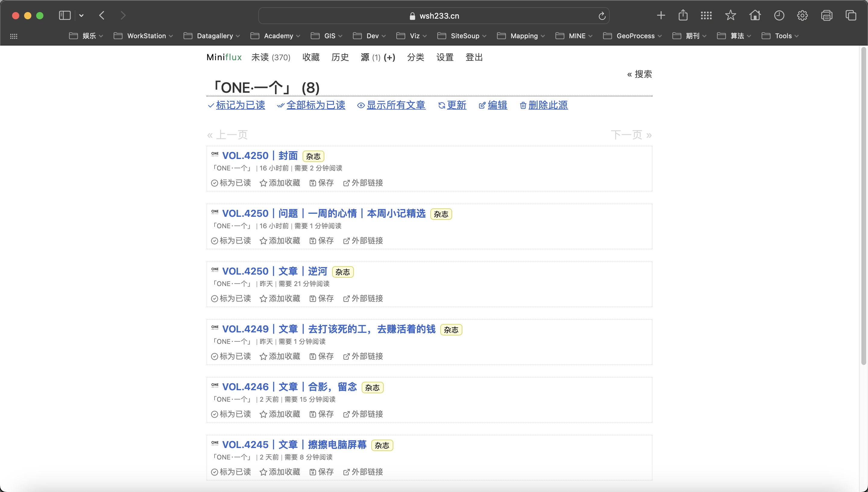The height and width of the screenshot is (492, 868).
Task: Click the star bookmark icon in toolbar
Action: point(730,15)
